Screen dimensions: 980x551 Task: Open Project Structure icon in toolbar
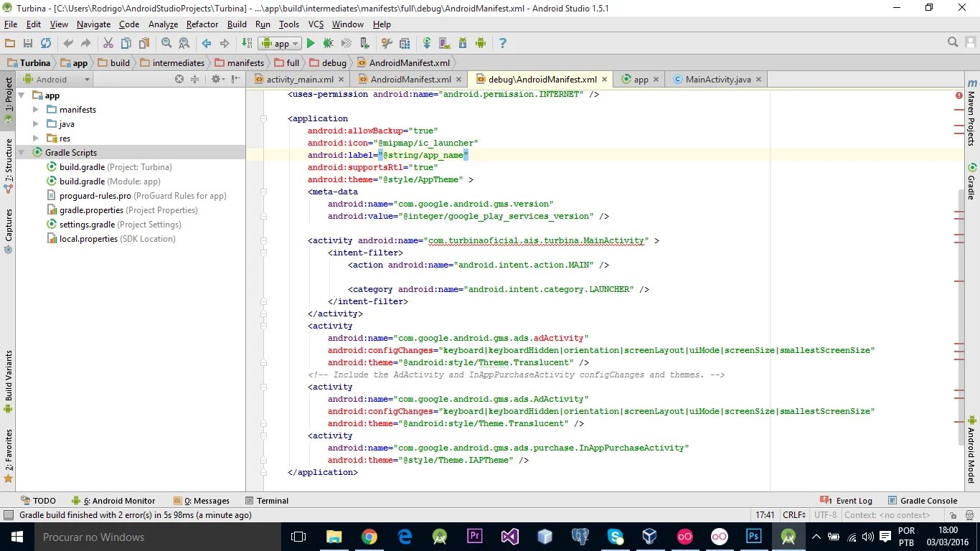404,44
